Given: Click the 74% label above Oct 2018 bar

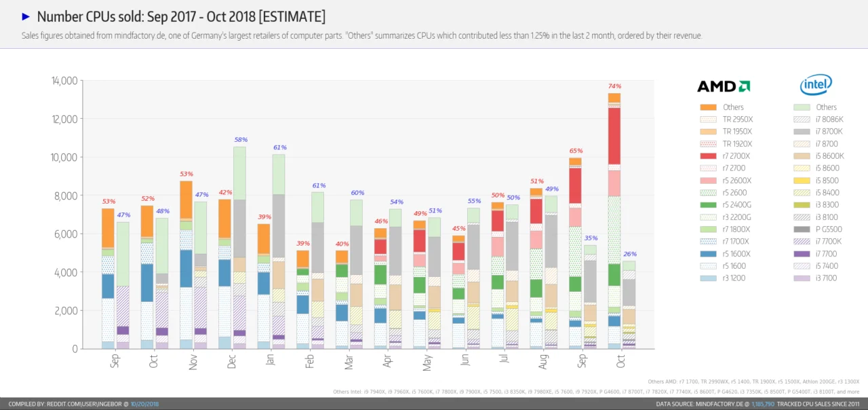Looking at the screenshot, I should (614, 86).
